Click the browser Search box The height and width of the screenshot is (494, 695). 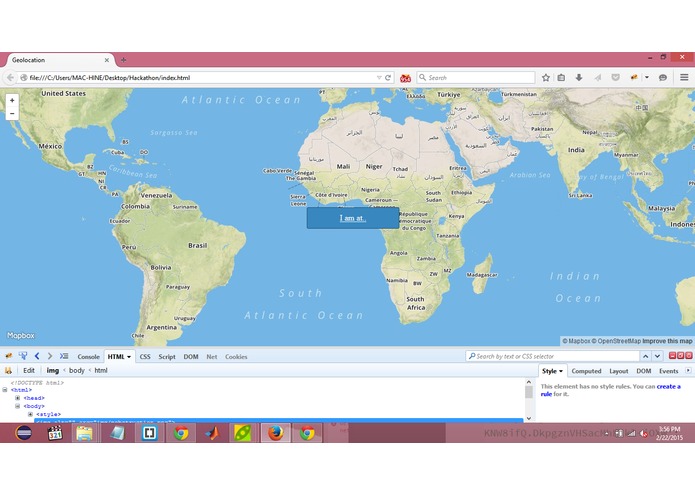pos(476,78)
